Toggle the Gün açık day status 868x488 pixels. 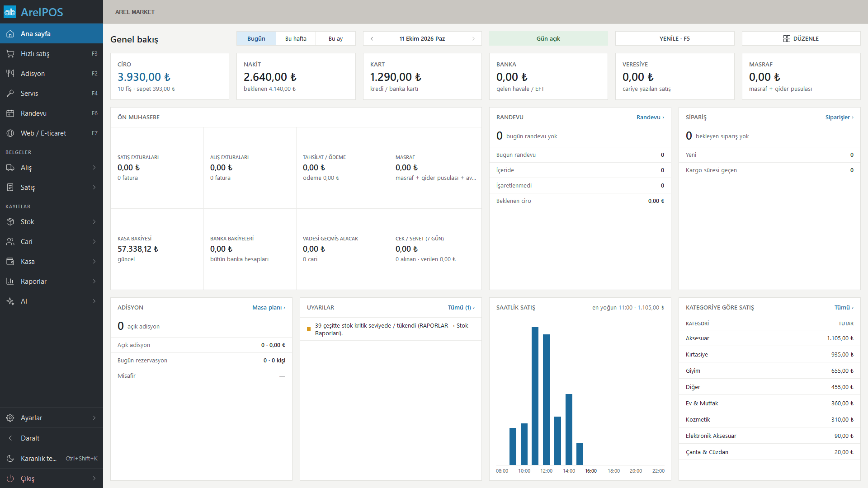548,38
